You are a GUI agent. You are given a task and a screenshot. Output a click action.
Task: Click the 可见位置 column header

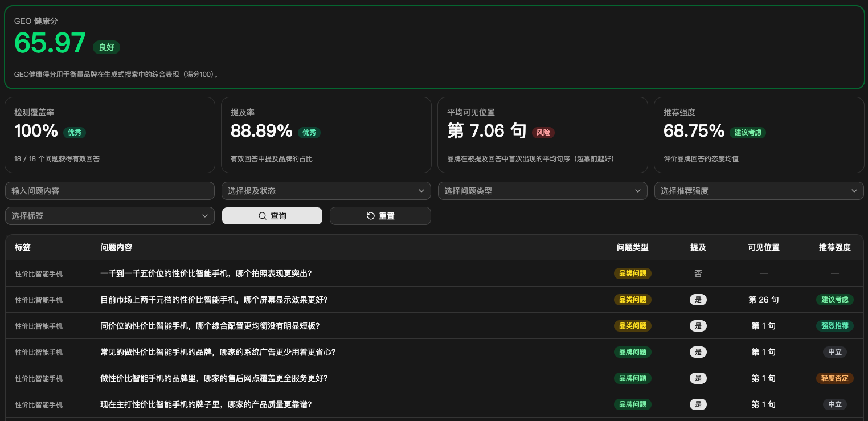pos(764,247)
